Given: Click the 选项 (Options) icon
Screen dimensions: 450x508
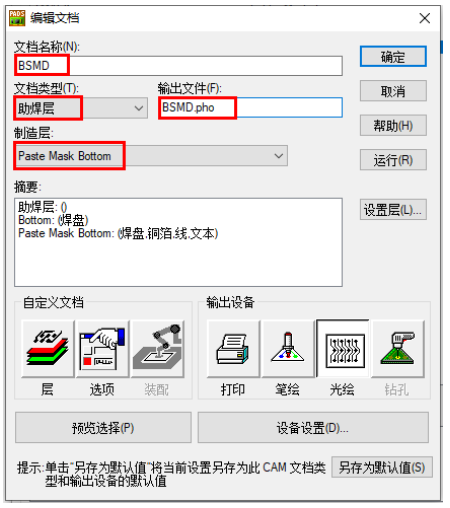Looking at the screenshot, I should coord(102,349).
